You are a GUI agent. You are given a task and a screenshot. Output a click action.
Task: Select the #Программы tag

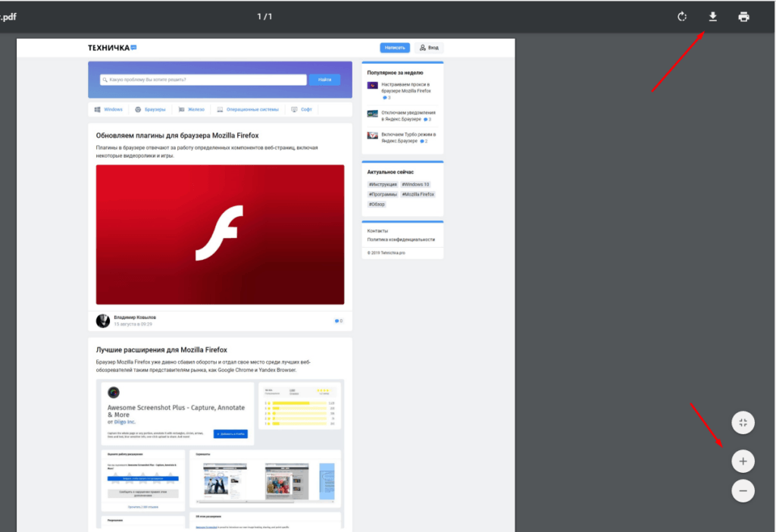pyautogui.click(x=383, y=195)
